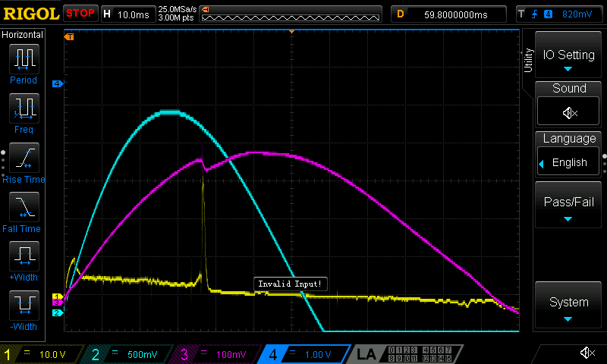Image resolution: width=607 pixels, height=364 pixels.
Task: Click the speaker icon in bottom-right corner
Action: [587, 353]
